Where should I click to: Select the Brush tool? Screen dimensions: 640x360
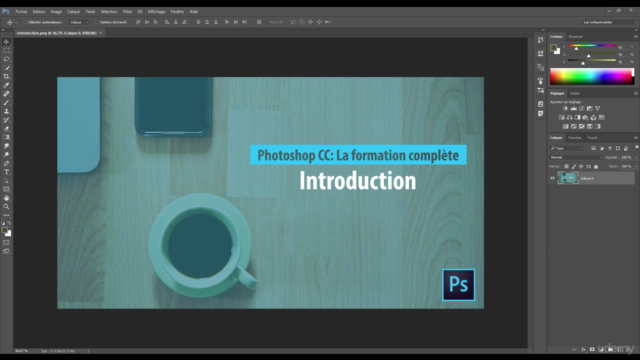click(x=6, y=102)
